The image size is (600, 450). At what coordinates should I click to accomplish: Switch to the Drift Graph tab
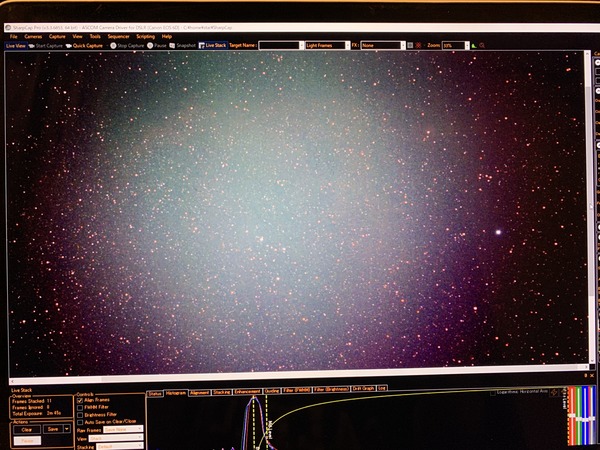coord(363,389)
